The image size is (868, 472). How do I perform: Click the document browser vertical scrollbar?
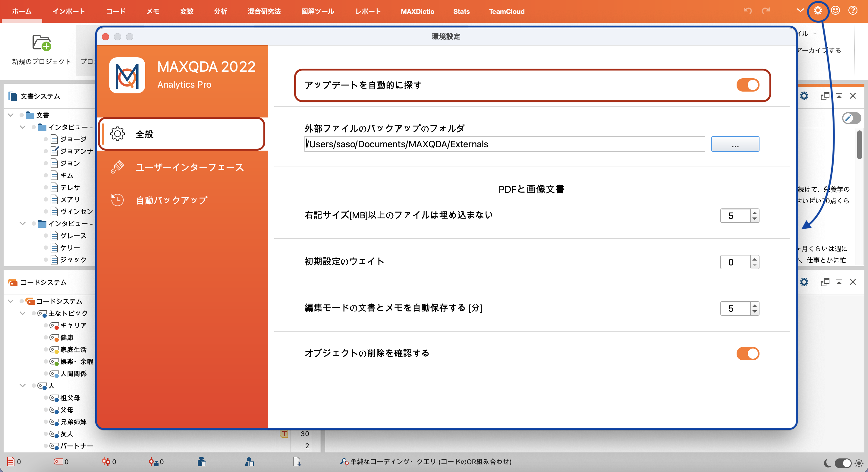tap(860, 145)
